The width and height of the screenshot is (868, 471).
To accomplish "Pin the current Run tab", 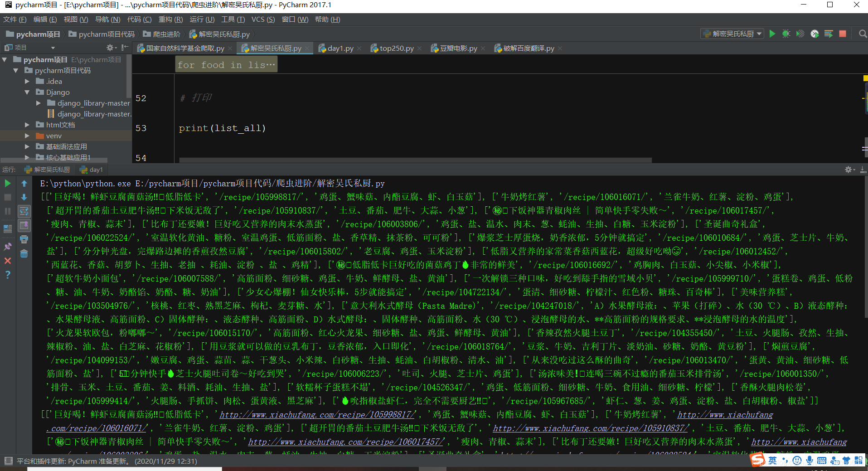I will pos(8,246).
